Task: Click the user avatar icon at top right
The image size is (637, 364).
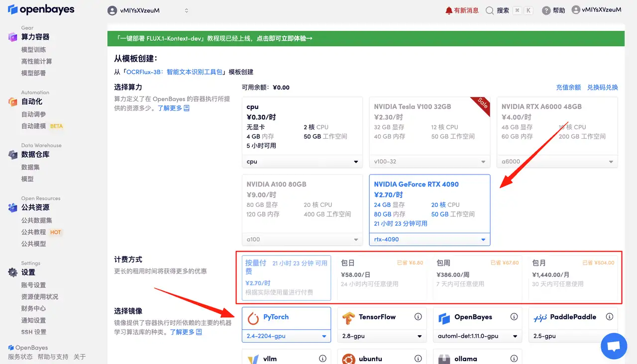Action: point(576,9)
